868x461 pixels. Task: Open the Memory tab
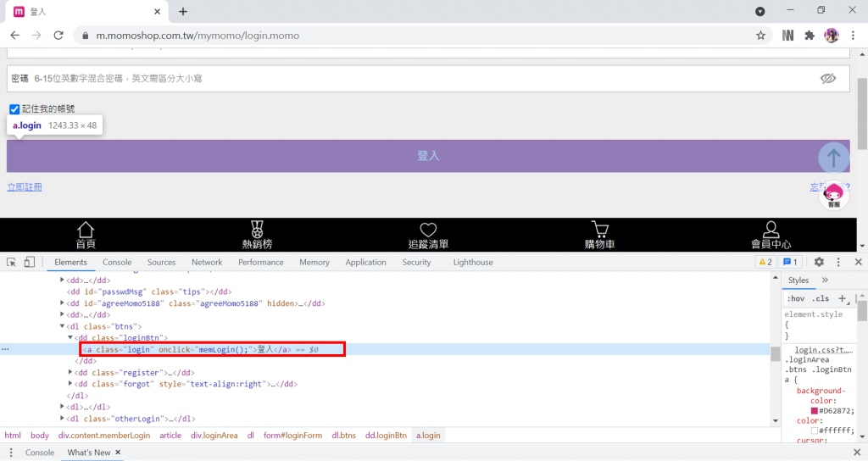click(x=314, y=263)
